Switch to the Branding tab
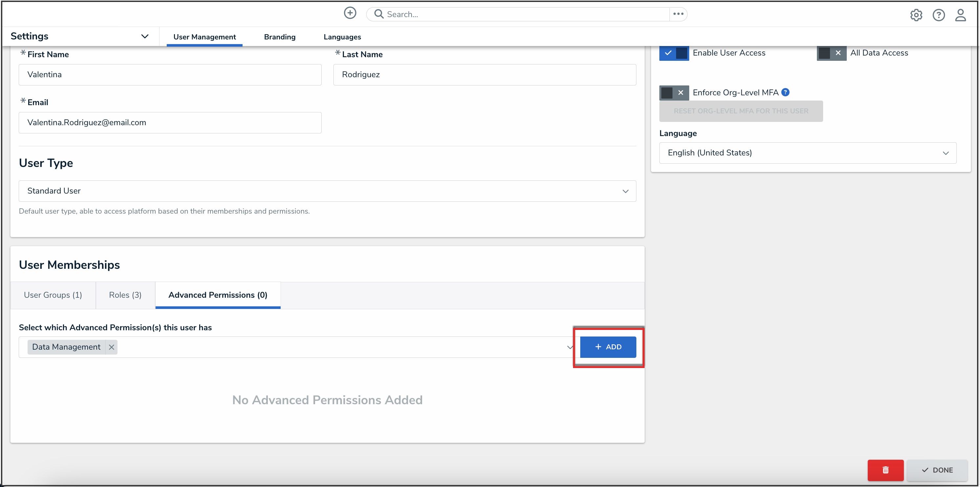Image resolution: width=980 pixels, height=487 pixels. 280,37
